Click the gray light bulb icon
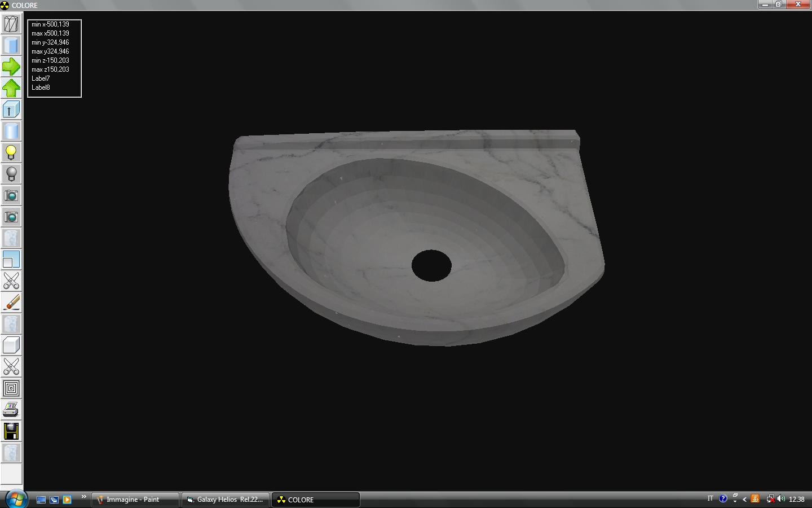The height and width of the screenshot is (508, 812). coord(11,174)
